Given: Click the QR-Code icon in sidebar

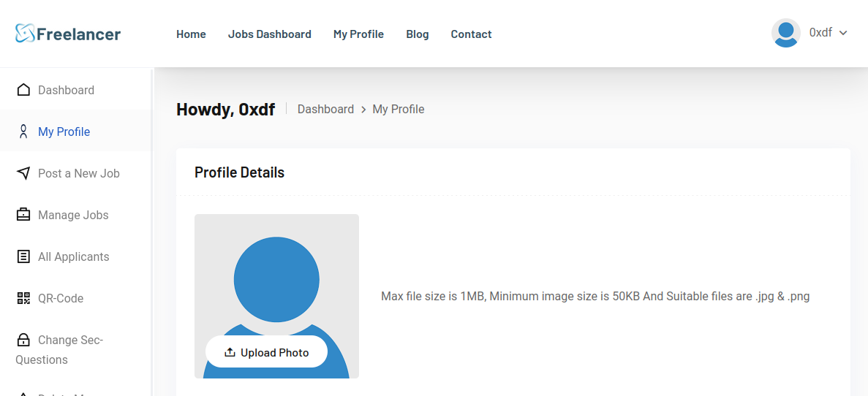Looking at the screenshot, I should (x=23, y=298).
